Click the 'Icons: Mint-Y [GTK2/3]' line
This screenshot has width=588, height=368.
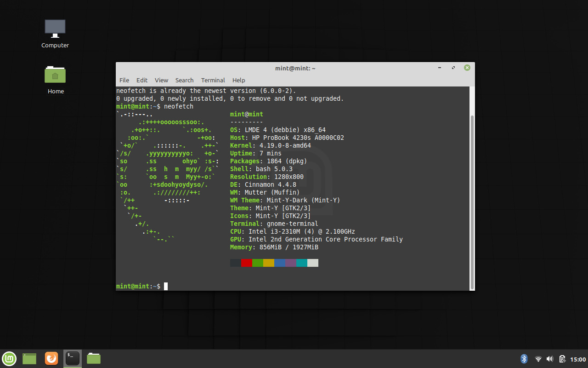pos(271,216)
